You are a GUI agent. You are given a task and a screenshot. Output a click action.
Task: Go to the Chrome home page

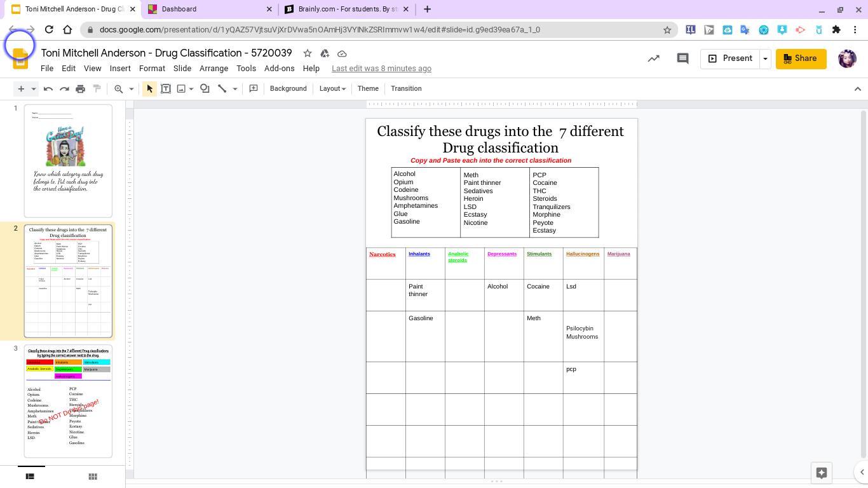coord(67,29)
